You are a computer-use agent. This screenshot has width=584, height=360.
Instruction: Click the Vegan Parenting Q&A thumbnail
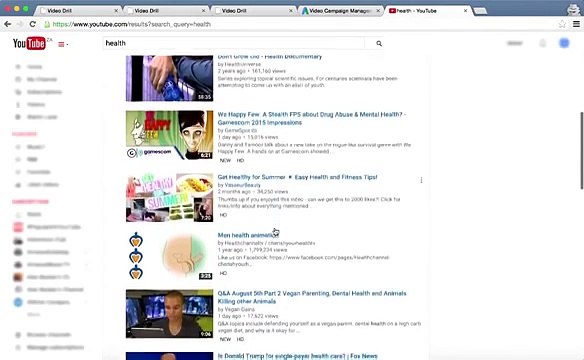click(x=169, y=313)
